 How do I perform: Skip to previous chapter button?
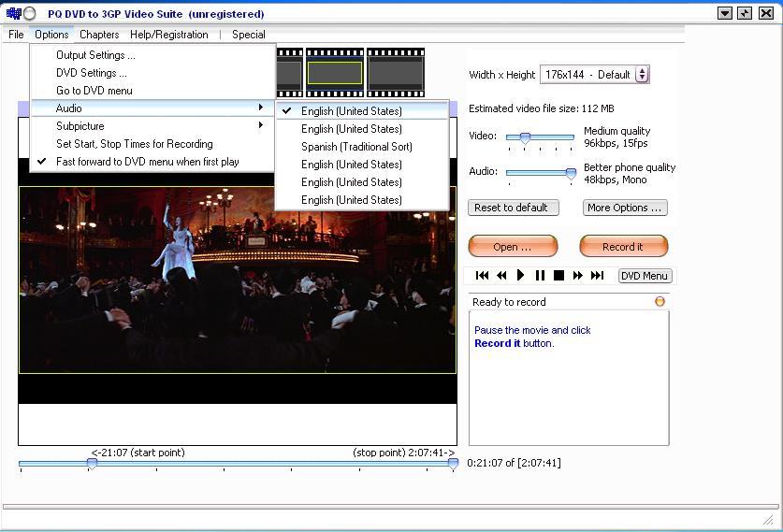[x=482, y=276]
